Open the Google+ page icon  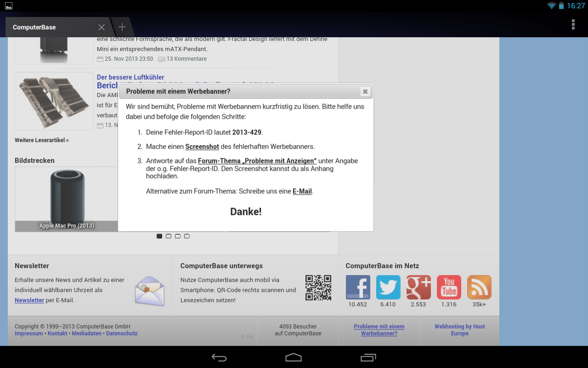418,287
